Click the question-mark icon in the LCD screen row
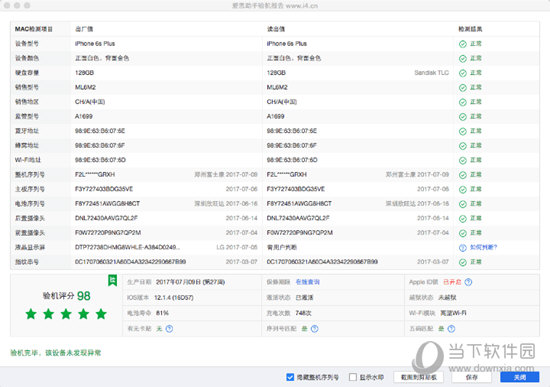This screenshot has width=550, height=387. (x=463, y=248)
